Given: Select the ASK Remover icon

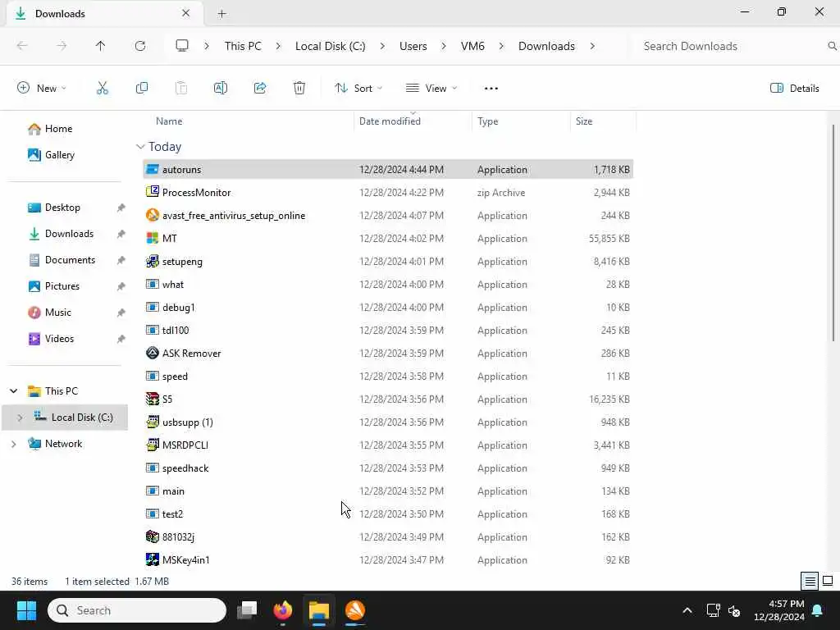Looking at the screenshot, I should coord(153,353).
